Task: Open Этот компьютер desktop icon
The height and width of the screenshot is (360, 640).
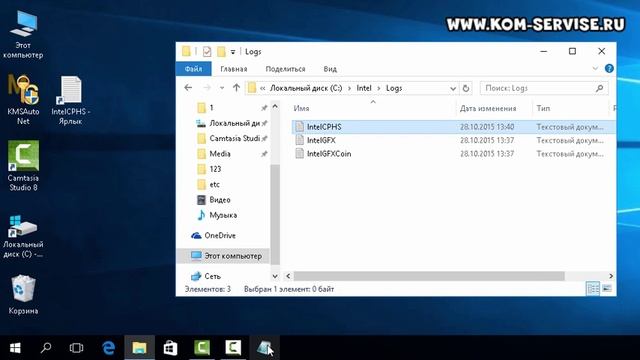Action: (23, 34)
